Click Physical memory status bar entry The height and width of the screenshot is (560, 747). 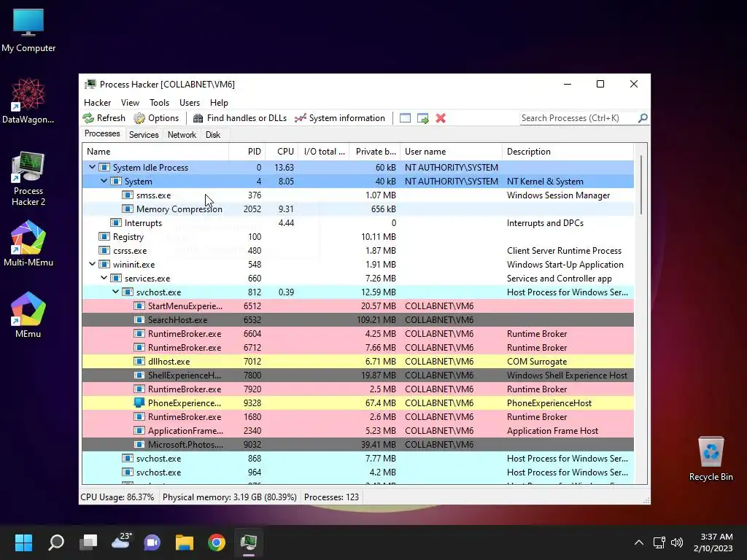(x=230, y=497)
